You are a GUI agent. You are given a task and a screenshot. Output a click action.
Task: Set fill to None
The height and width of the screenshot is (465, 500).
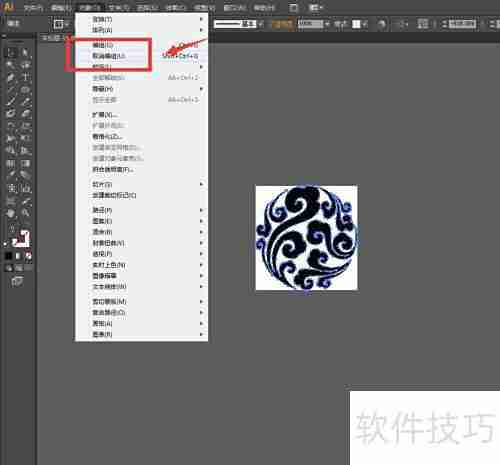(x=28, y=256)
